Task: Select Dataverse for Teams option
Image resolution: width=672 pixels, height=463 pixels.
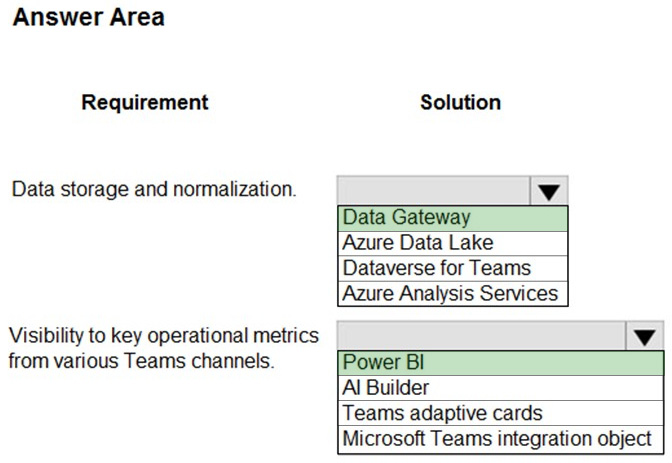Action: [x=453, y=268]
